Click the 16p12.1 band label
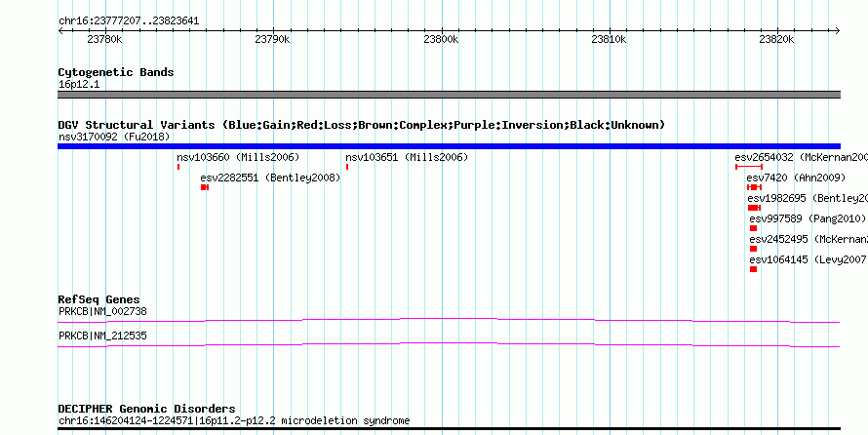The width and height of the screenshot is (868, 435). click(79, 85)
